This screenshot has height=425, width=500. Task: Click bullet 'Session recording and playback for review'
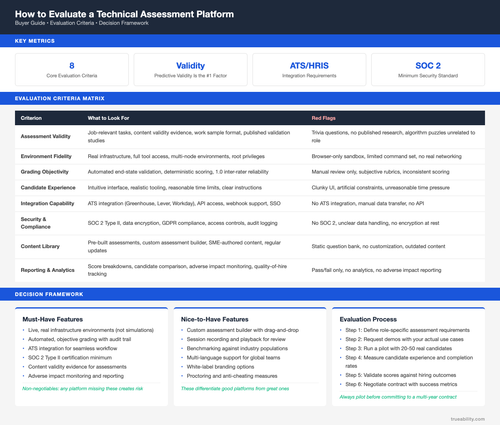point(236,339)
